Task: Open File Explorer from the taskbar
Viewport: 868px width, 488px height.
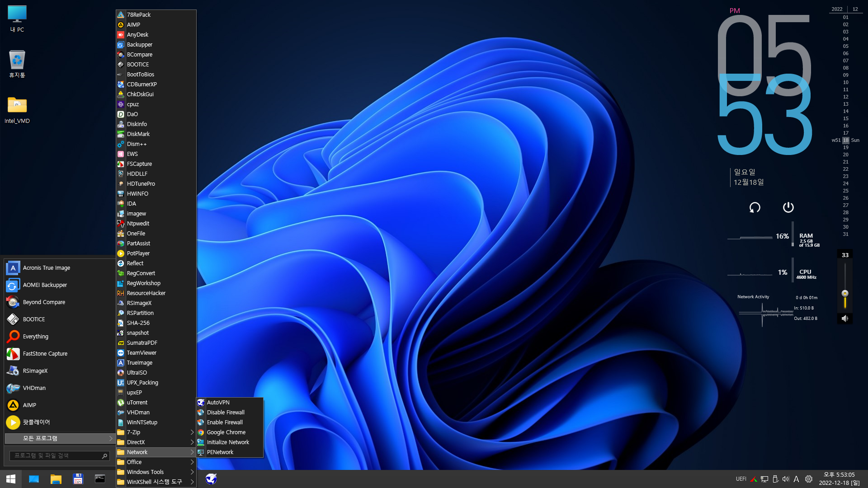Action: 56,479
